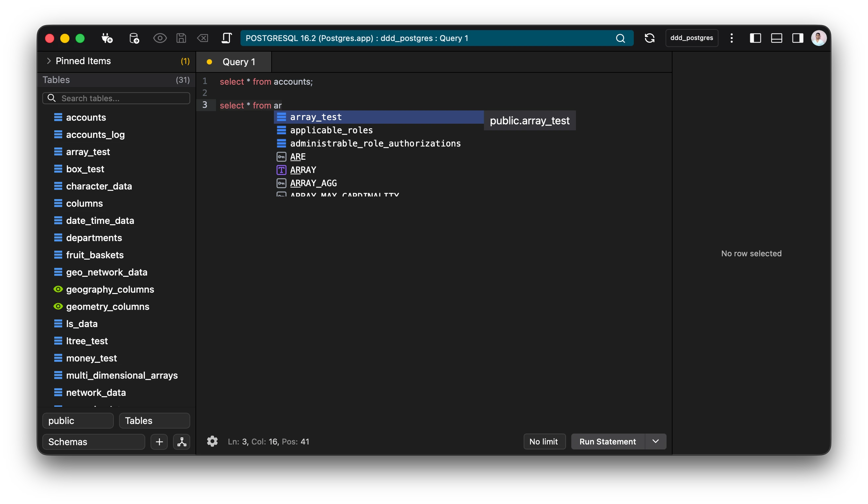The image size is (868, 504).
Task: Open the geography_columns view in sidebar
Action: [x=110, y=289]
